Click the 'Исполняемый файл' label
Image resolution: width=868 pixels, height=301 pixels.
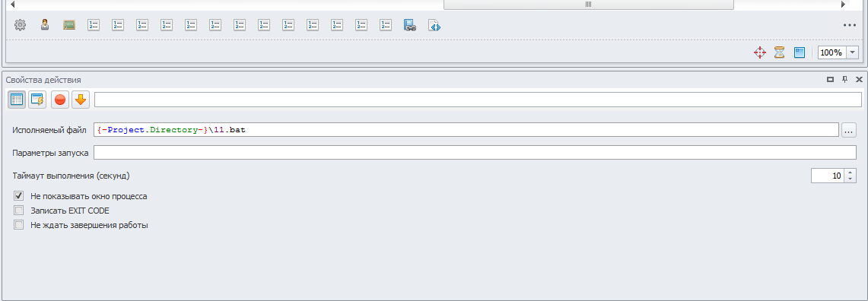(x=49, y=131)
